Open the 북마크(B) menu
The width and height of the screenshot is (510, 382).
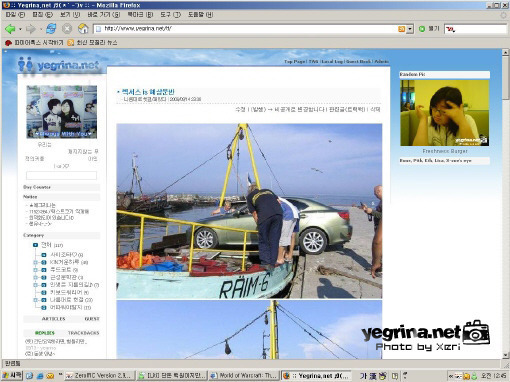[x=140, y=15]
